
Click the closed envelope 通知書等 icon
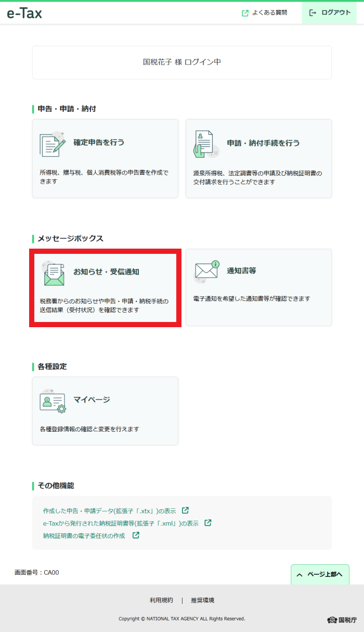click(x=206, y=272)
